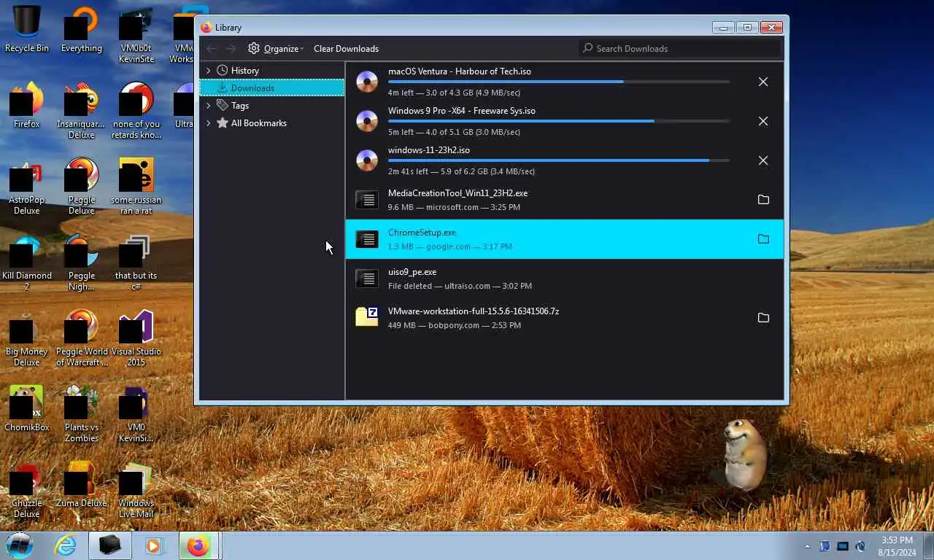Cancel the windows-11-23h2.iso download
The width and height of the screenshot is (934, 560).
[x=763, y=160]
